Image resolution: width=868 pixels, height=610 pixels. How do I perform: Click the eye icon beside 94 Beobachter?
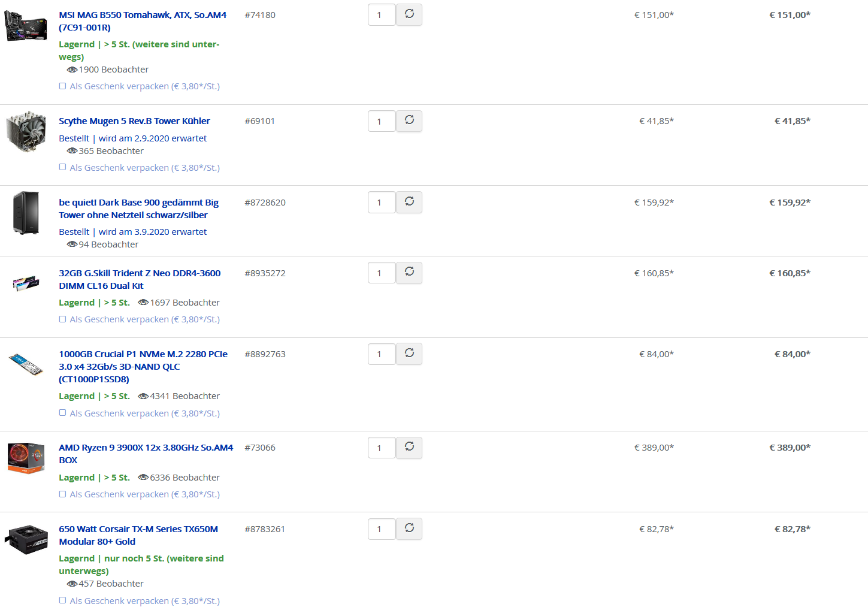tap(72, 244)
